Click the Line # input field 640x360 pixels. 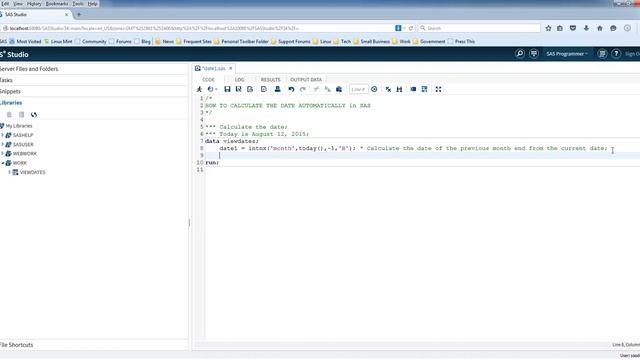tap(358, 89)
